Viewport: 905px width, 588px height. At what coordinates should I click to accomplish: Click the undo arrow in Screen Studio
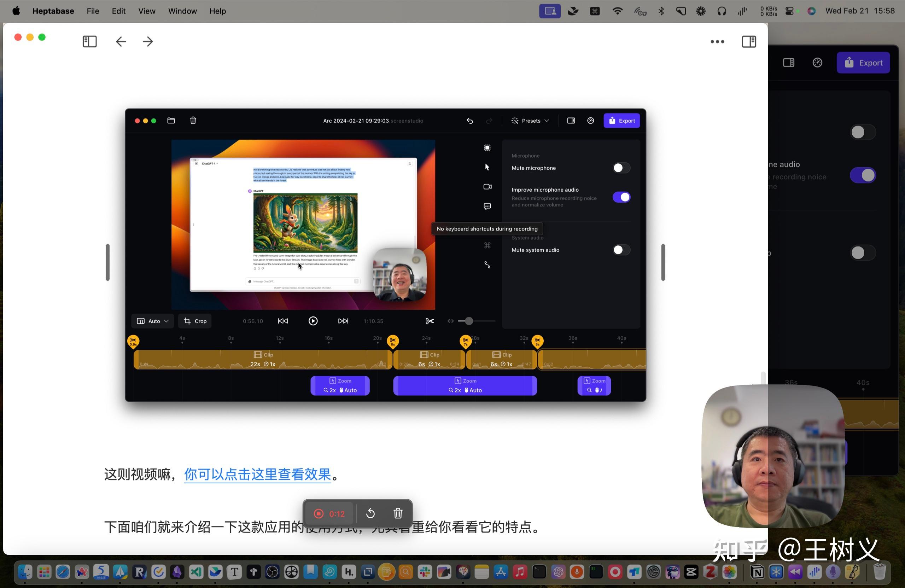[x=469, y=121]
